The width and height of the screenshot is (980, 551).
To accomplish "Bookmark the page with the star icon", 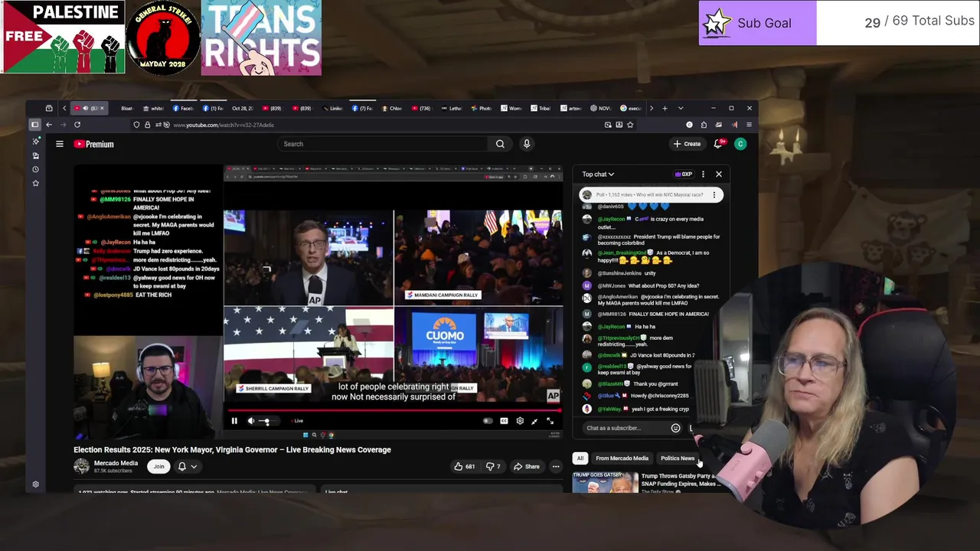I will pyautogui.click(x=630, y=125).
